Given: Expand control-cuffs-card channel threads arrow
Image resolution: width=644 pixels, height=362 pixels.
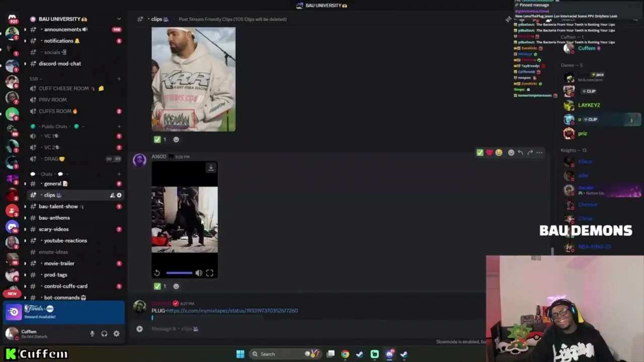Looking at the screenshot, I should 25,286.
